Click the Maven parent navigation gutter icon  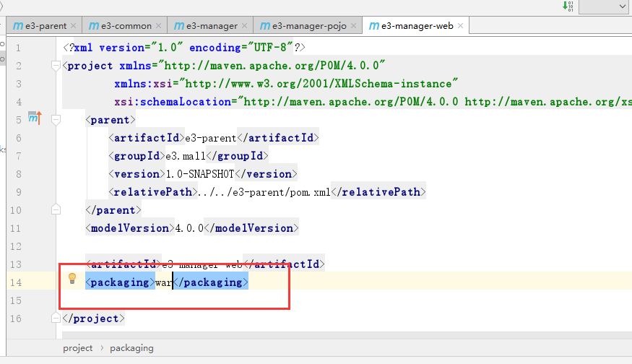coord(35,118)
